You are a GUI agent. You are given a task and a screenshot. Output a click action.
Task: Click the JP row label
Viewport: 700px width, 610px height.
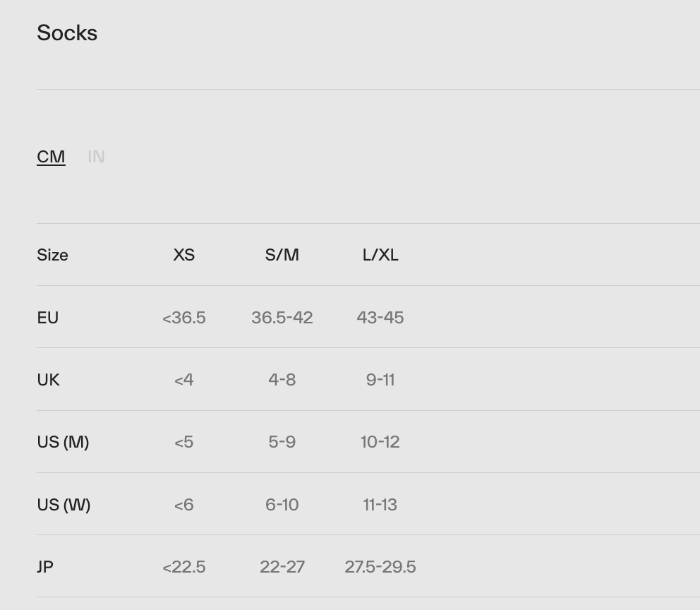point(44,567)
